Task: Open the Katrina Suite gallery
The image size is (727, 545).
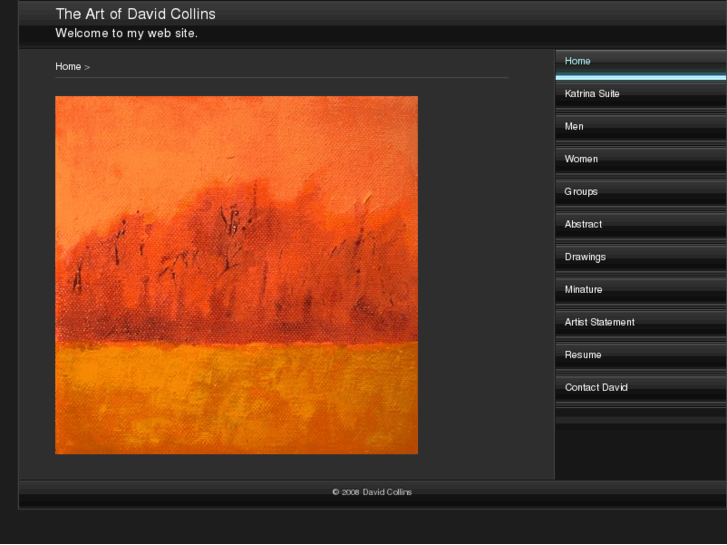Action: coord(641,96)
